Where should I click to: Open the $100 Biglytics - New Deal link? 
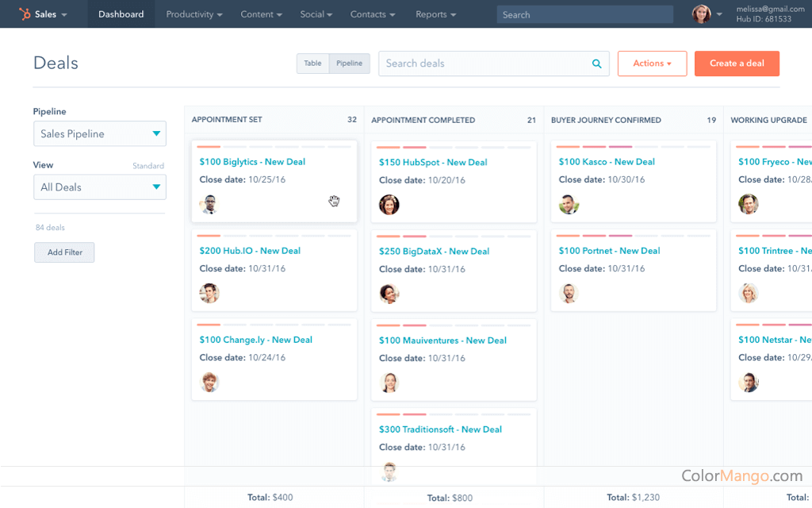(x=252, y=162)
